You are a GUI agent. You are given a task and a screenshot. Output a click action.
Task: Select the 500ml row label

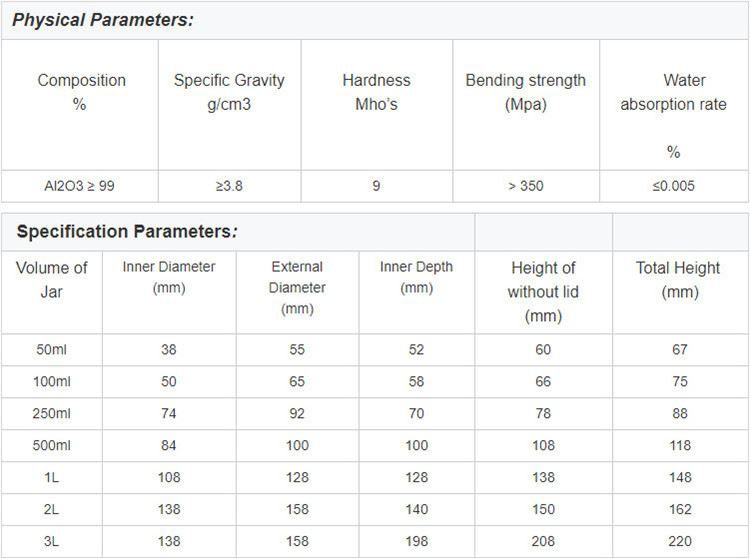click(52, 445)
